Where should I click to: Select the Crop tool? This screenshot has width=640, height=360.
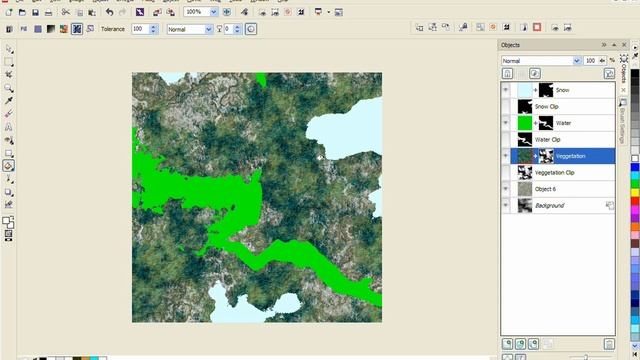[x=9, y=74]
